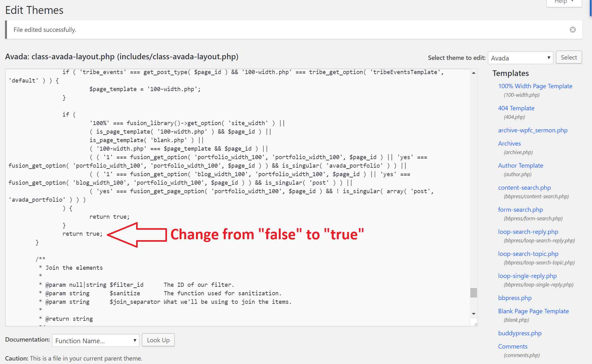Click the code editor scrollbar thumb
This screenshot has width=592, height=364.
tap(474, 292)
